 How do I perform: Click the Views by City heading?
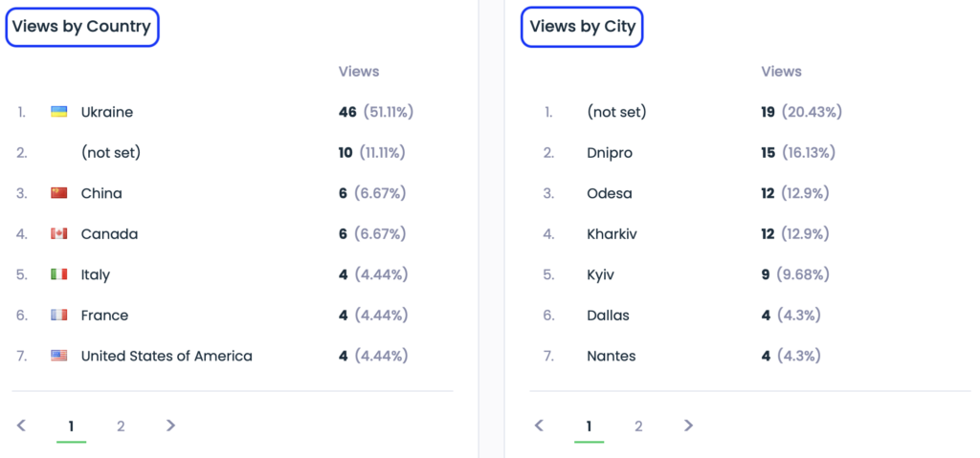click(x=582, y=27)
